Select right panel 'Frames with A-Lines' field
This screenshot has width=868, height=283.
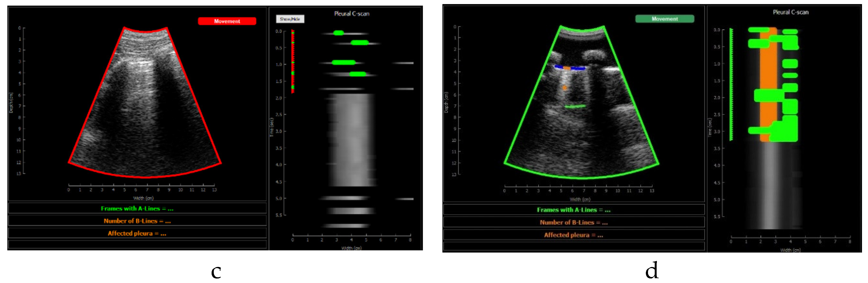(x=573, y=210)
